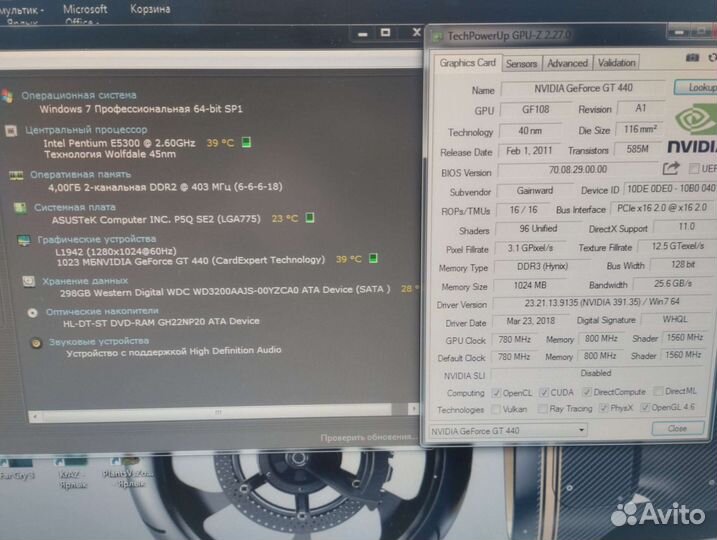Screen dimensions: 717x540
Task: Toggle the Ray Tracing checkbox
Action: 543,409
